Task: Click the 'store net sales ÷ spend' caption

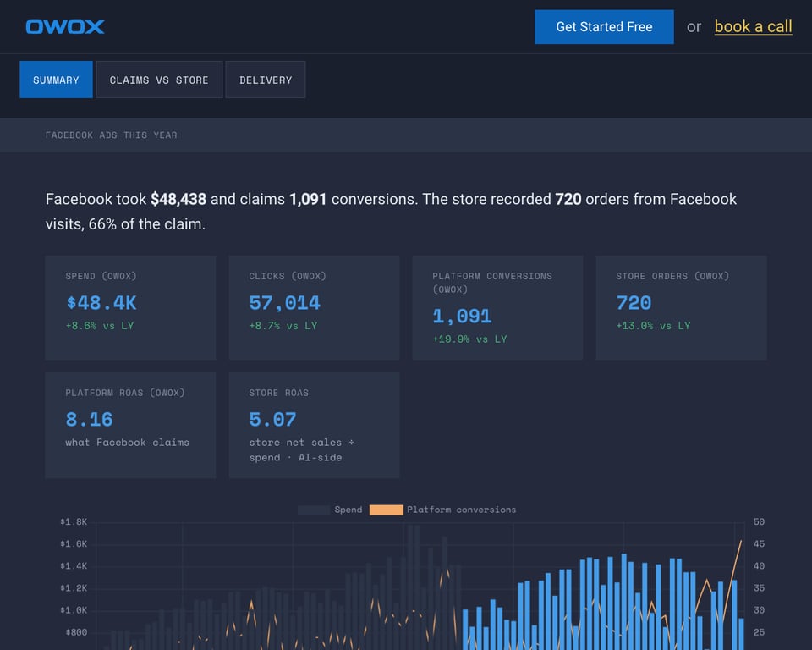Action: coord(301,450)
